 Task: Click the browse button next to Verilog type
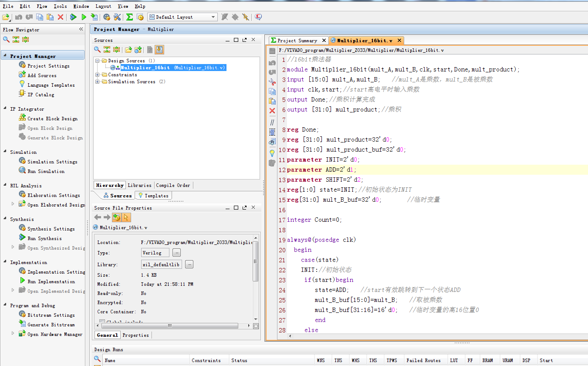click(176, 253)
